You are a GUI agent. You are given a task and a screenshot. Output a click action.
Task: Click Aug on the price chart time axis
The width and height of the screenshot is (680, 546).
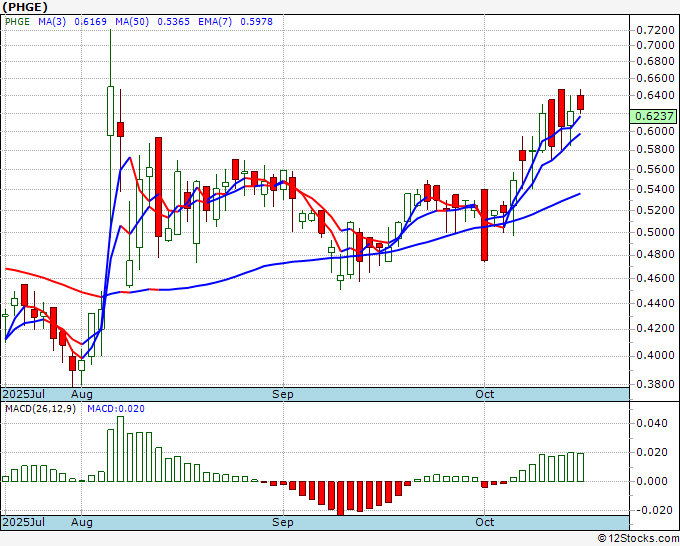coord(82,394)
